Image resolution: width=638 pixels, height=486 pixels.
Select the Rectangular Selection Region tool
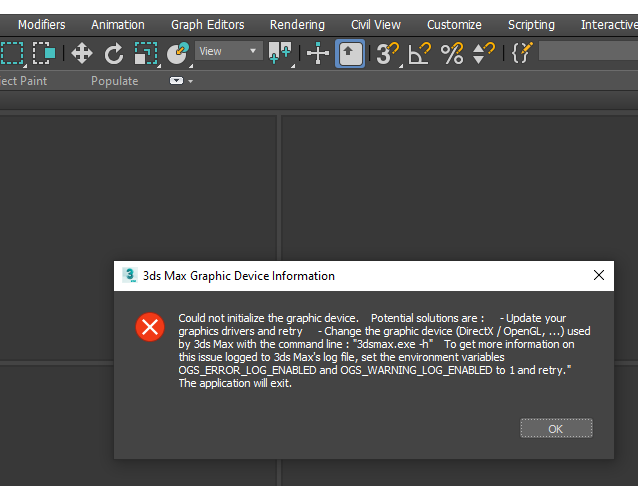coord(12,53)
